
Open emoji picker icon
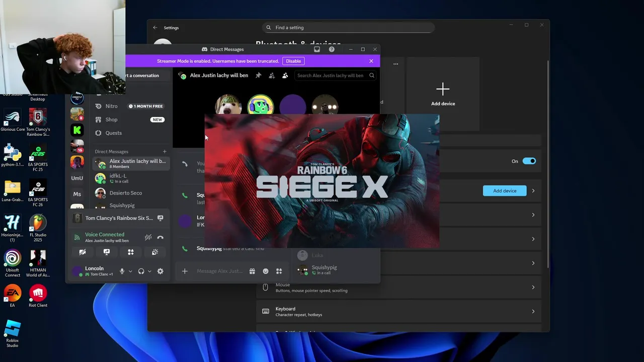266,271
